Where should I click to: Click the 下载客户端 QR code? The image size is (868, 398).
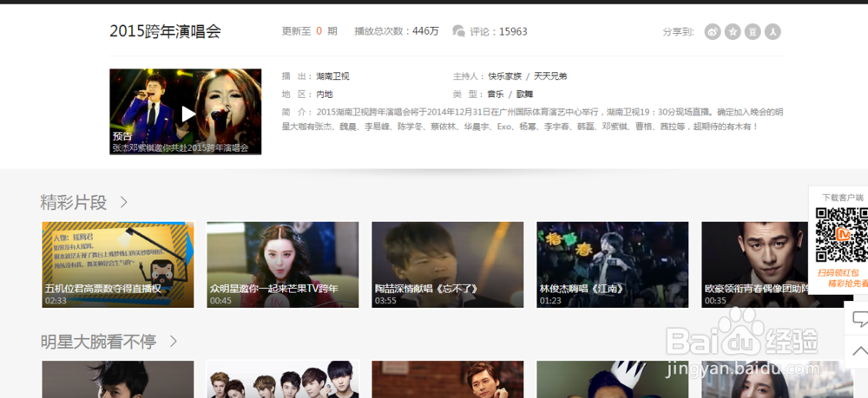click(841, 234)
